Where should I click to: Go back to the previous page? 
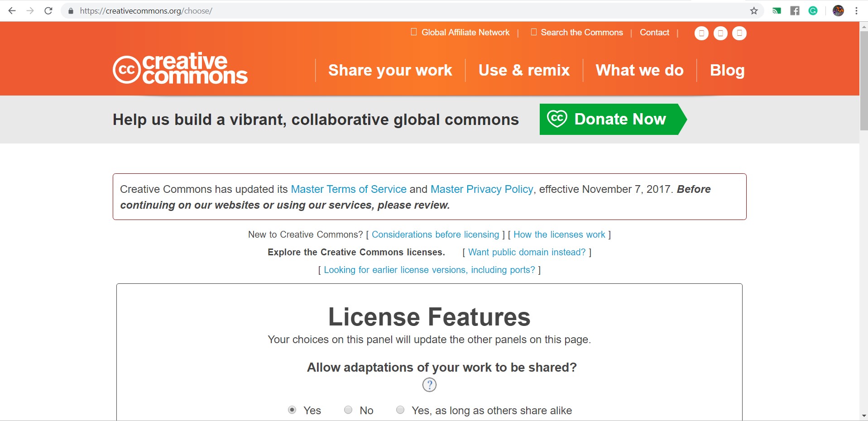(x=12, y=11)
